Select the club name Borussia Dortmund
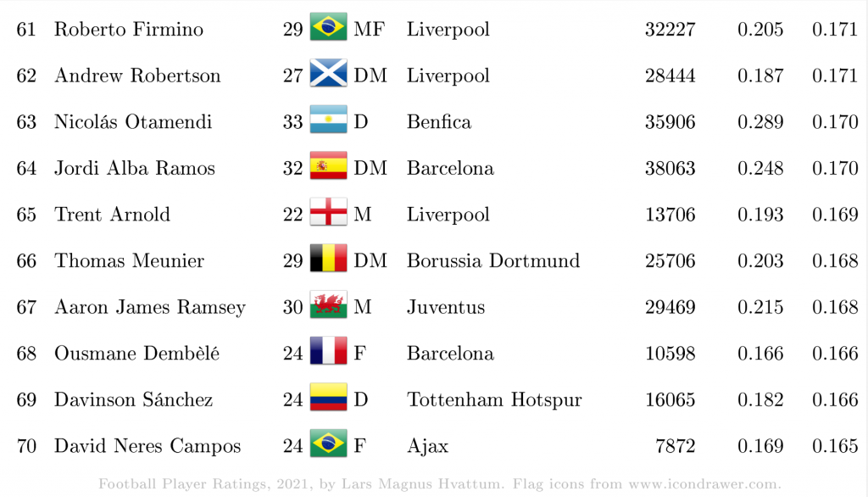The height and width of the screenshot is (497, 868). click(493, 260)
